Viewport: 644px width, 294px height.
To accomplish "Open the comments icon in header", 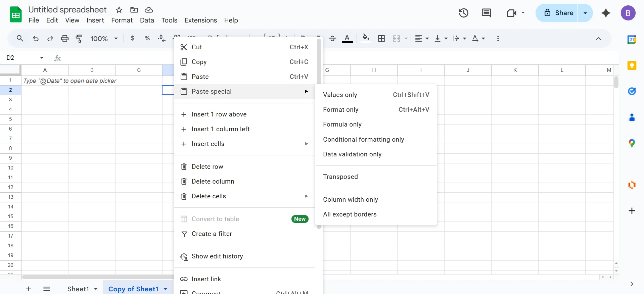I will tap(486, 13).
